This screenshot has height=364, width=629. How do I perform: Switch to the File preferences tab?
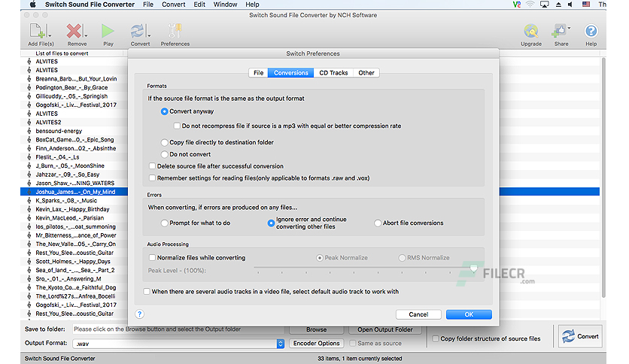[258, 72]
